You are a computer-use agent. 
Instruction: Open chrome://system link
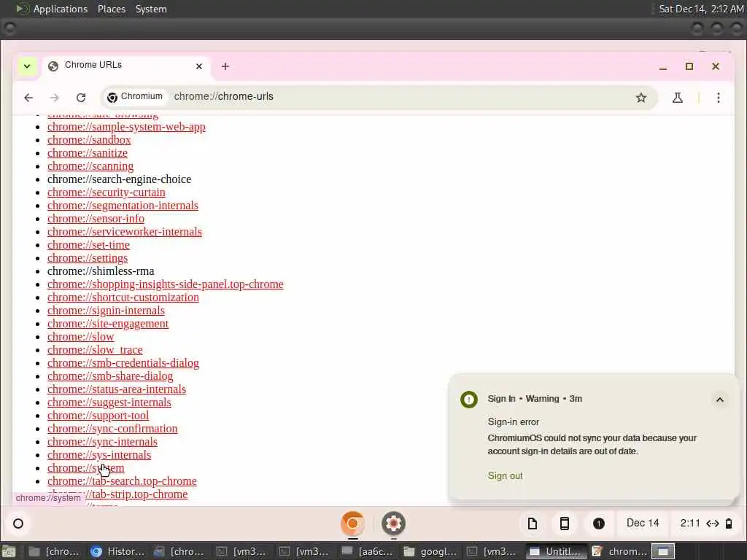[86, 468]
